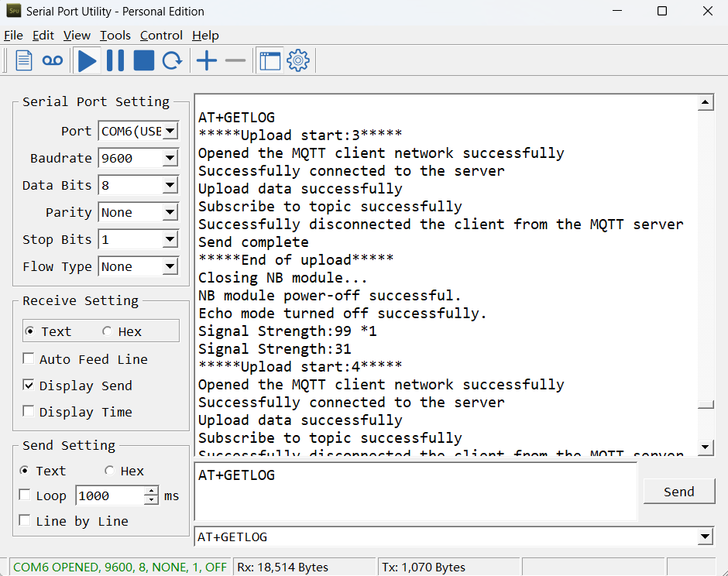Screen dimensions: 728x576
Task: Open settings via the gear icon
Action: (x=298, y=60)
